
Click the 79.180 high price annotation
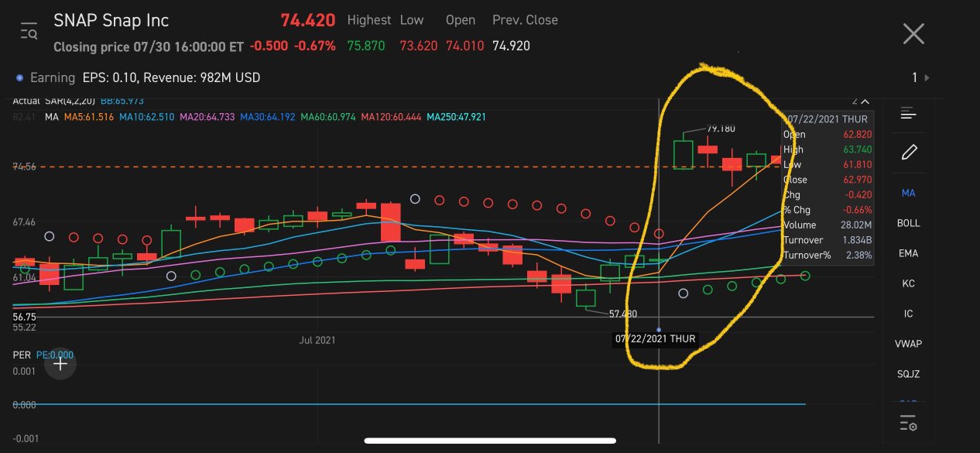click(x=721, y=129)
